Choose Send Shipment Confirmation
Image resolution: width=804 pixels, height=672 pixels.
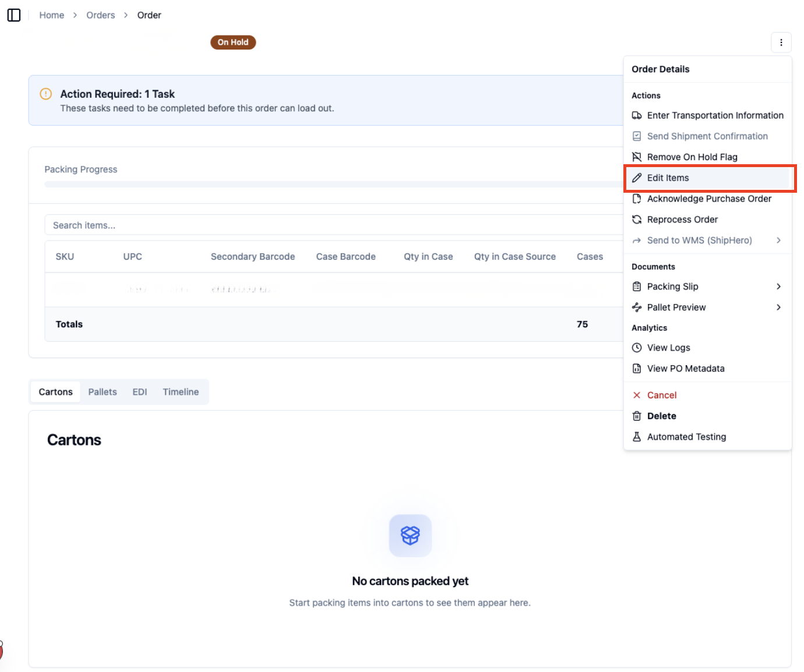(707, 136)
